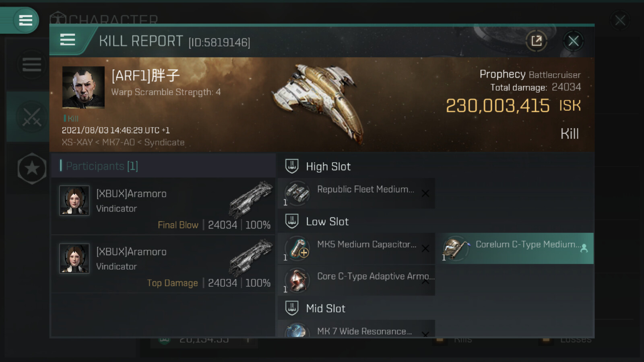Select the Corelum C-Type Medium item

point(516,248)
